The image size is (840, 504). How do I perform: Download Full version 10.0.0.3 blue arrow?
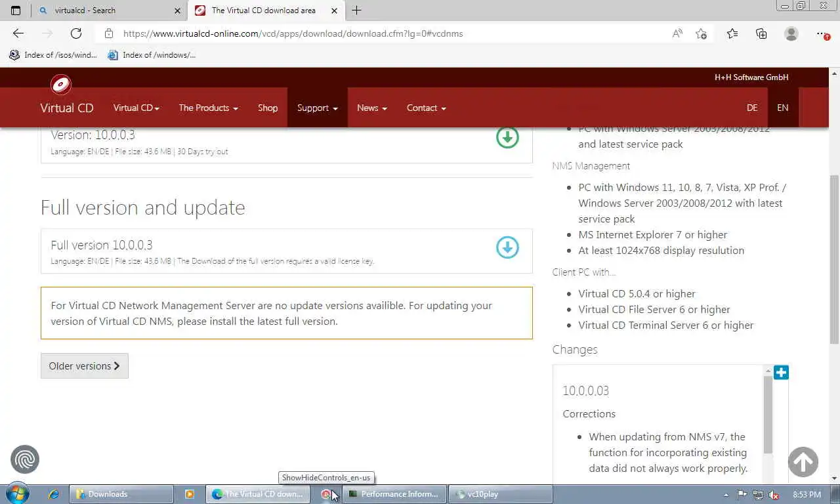(507, 247)
